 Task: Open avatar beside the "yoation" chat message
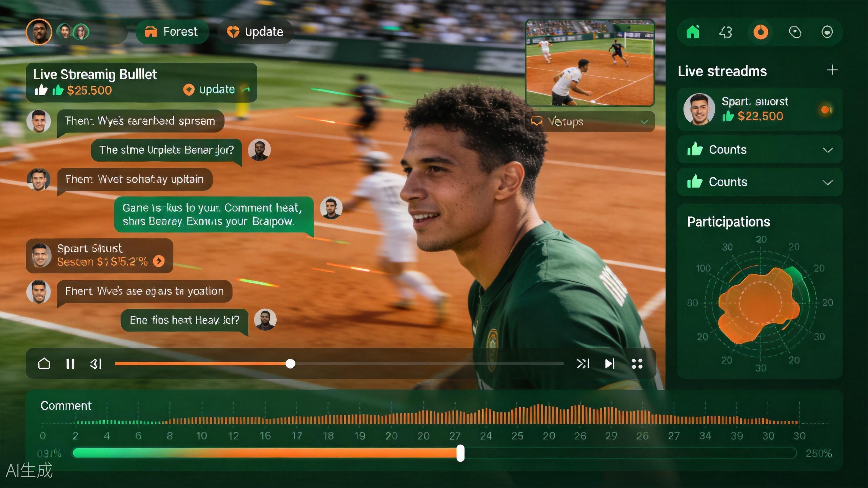click(38, 291)
